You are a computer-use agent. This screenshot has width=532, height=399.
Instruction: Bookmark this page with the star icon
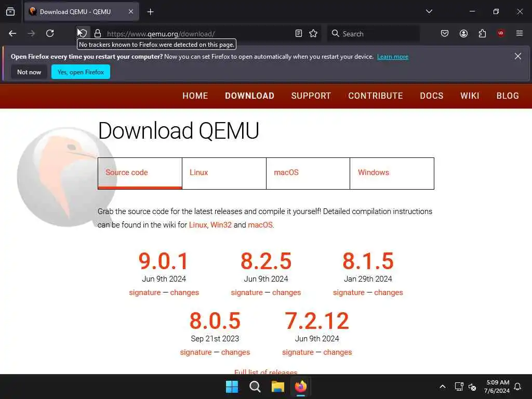tap(313, 34)
